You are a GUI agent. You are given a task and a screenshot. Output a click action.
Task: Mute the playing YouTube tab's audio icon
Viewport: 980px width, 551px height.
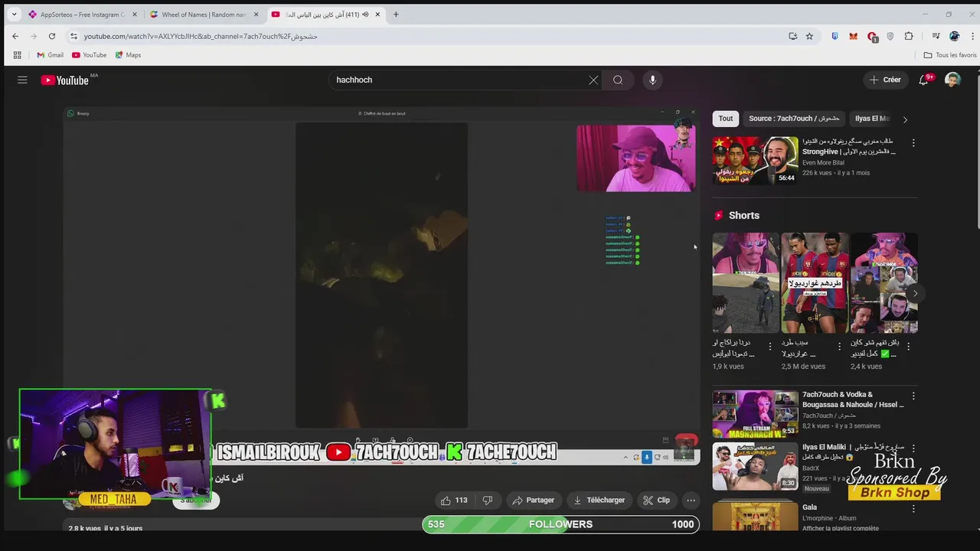(365, 15)
